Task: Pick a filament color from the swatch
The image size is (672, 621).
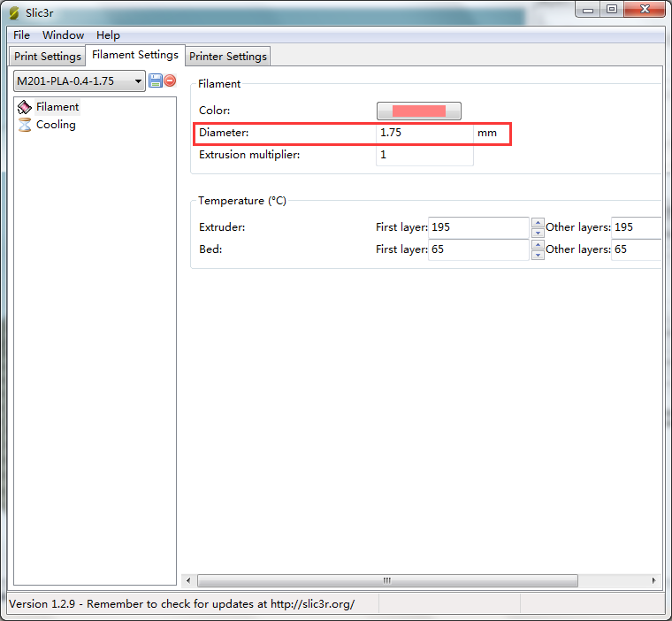Action: [418, 111]
